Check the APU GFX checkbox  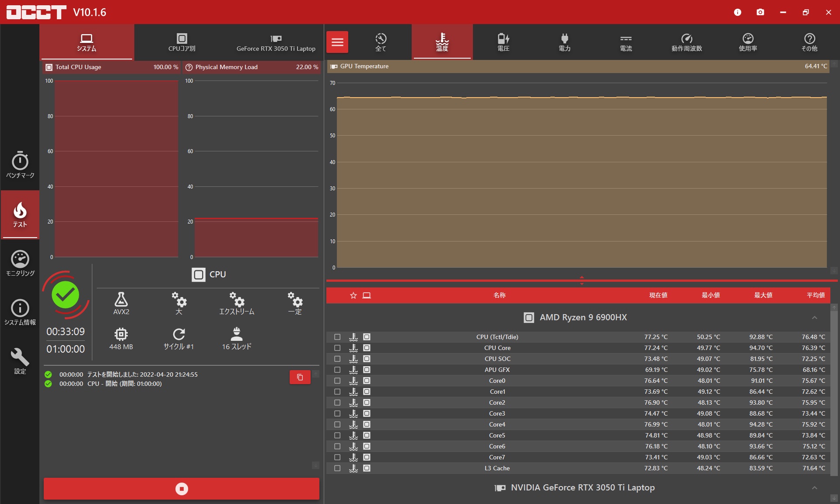337,370
